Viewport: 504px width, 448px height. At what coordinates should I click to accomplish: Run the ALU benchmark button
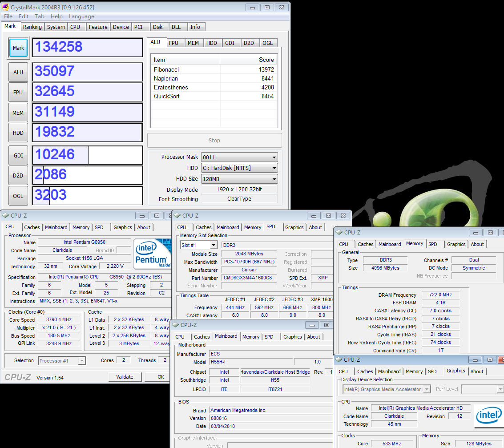click(x=18, y=72)
